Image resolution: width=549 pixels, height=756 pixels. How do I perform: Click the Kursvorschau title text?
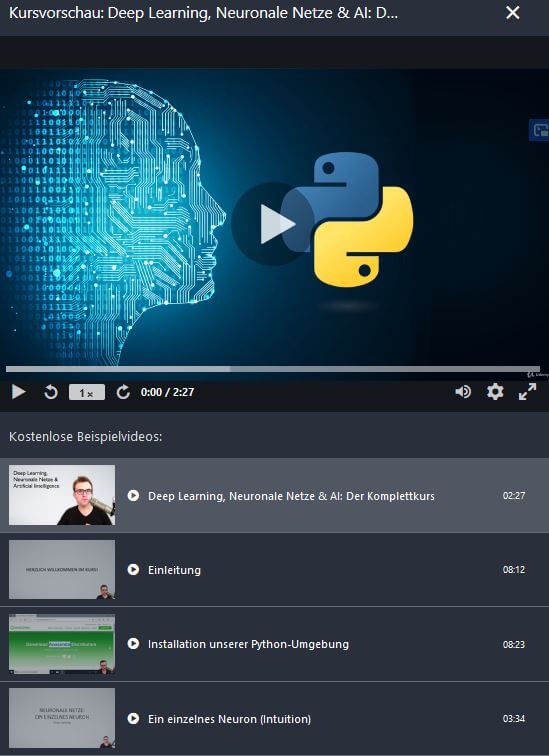203,13
